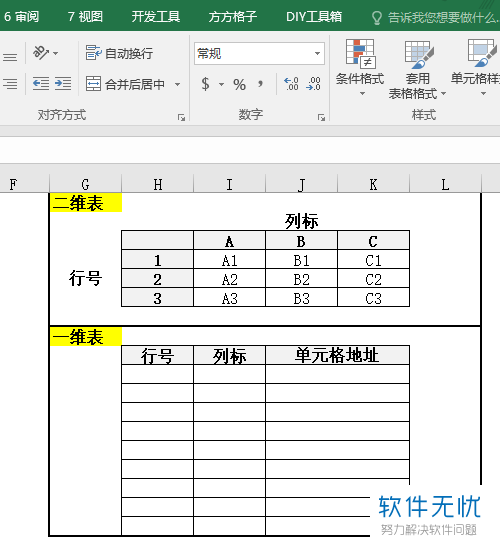Increase decimal places
The image size is (500, 550).
click(x=291, y=84)
